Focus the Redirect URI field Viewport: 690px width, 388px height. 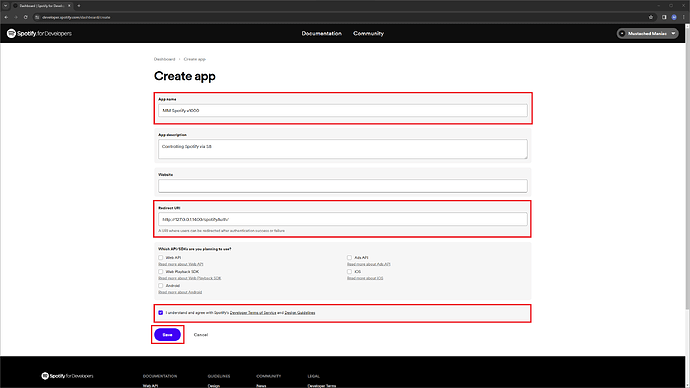tap(342, 219)
